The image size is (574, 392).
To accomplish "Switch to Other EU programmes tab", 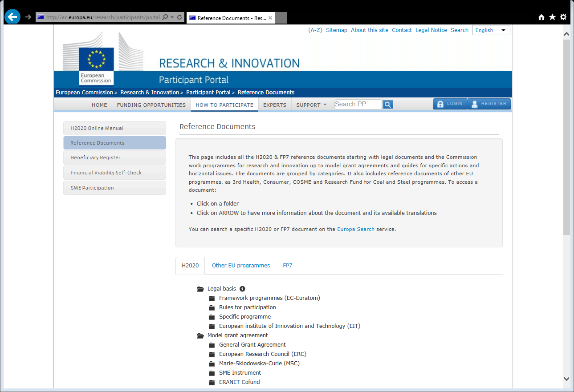I will [241, 266].
